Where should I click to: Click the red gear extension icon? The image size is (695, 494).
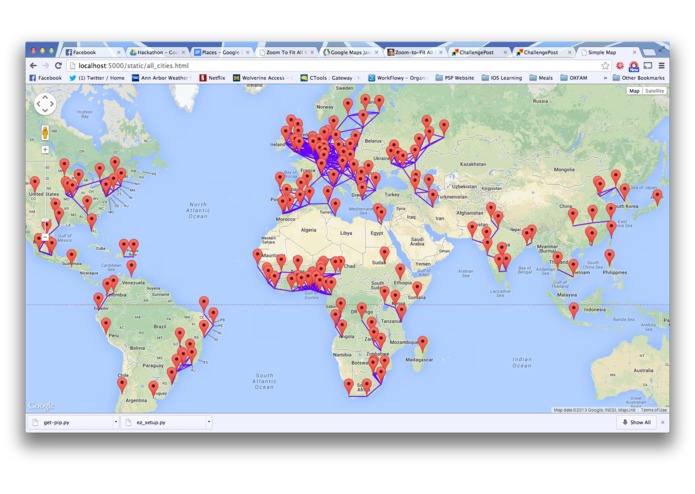620,66
